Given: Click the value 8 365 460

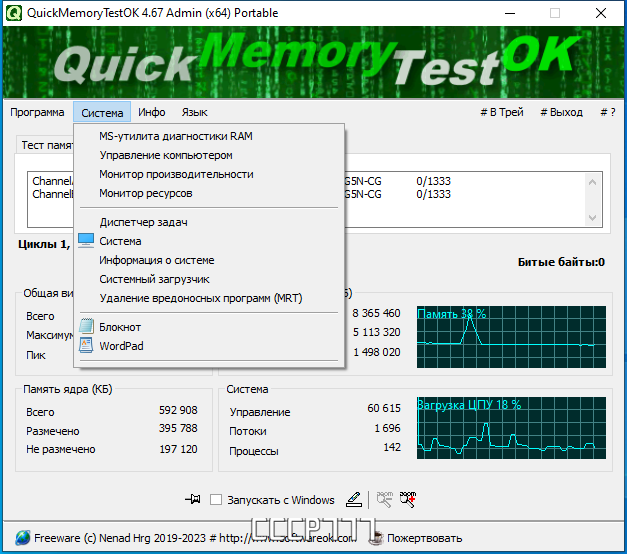Looking at the screenshot, I should pyautogui.click(x=376, y=313).
